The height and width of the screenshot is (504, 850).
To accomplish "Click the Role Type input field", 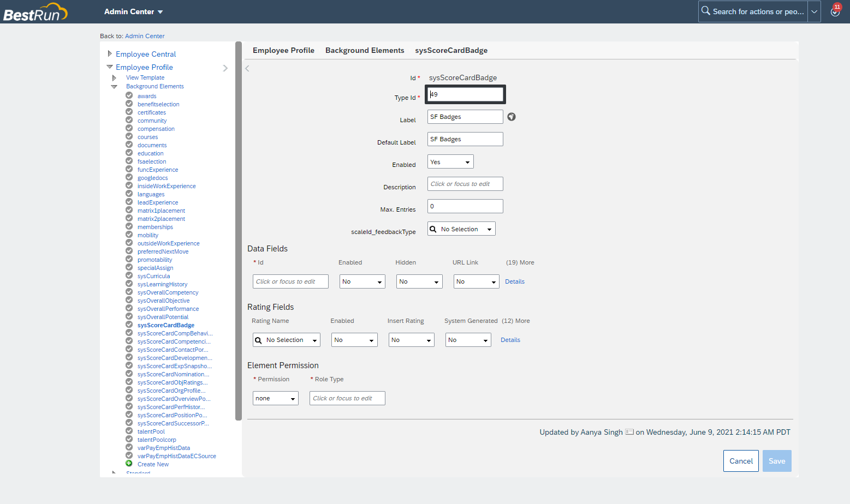I will pyautogui.click(x=347, y=398).
